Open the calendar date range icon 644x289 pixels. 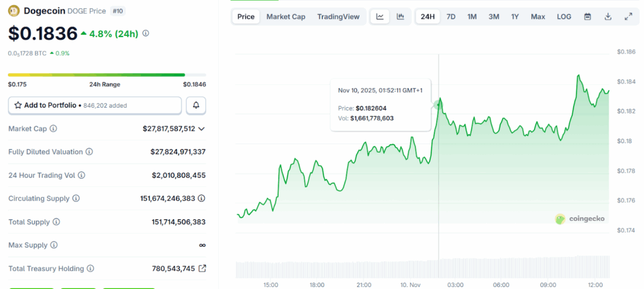point(587,16)
